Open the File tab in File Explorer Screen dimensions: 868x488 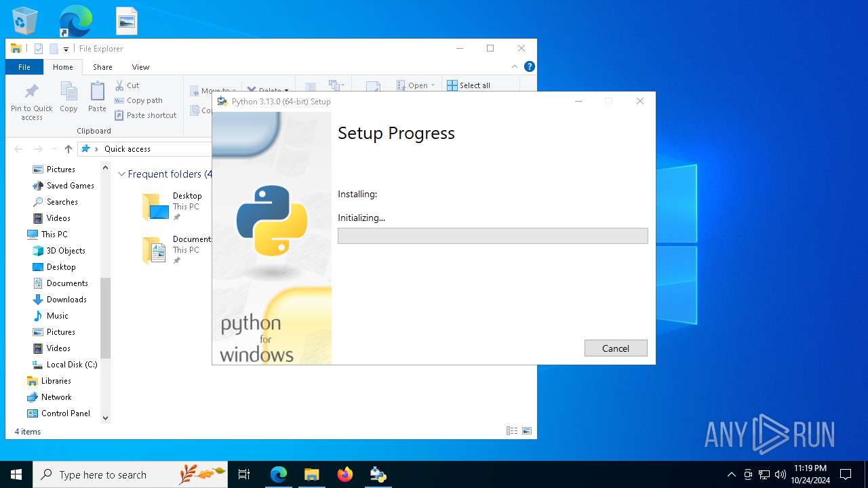[x=24, y=67]
